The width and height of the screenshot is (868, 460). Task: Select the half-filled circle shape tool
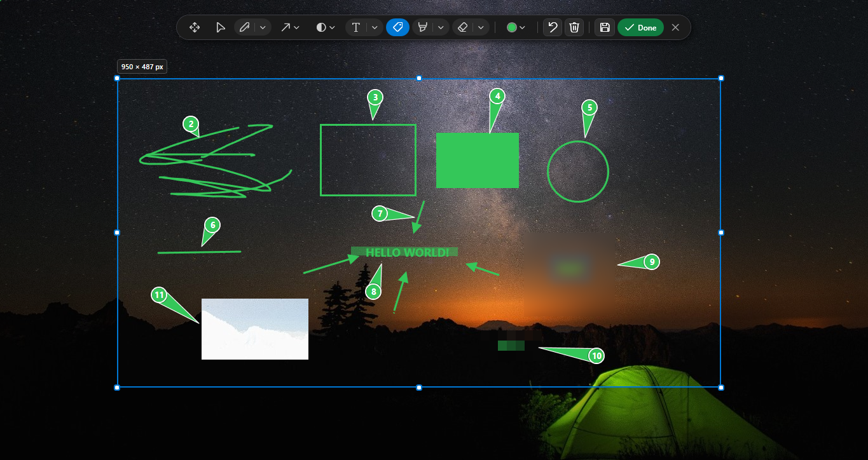pyautogui.click(x=321, y=27)
